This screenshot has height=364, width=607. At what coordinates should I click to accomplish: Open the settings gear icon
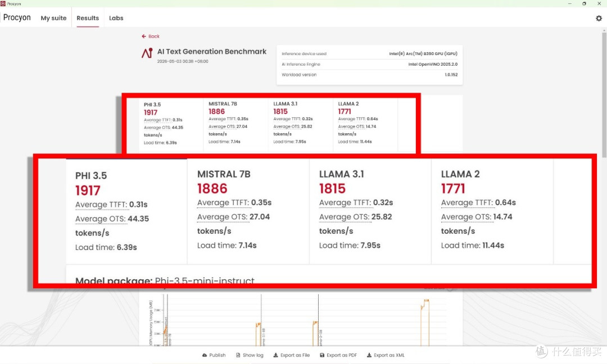tap(599, 18)
